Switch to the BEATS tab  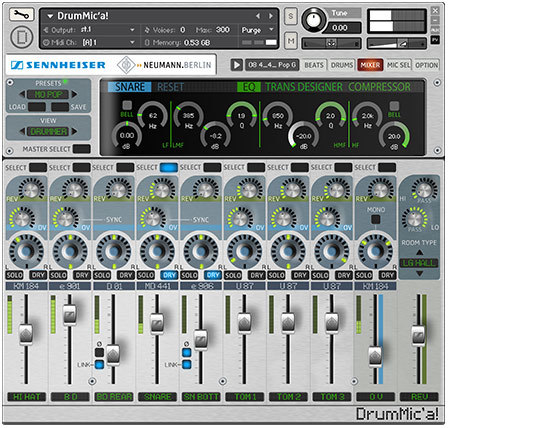(314, 65)
